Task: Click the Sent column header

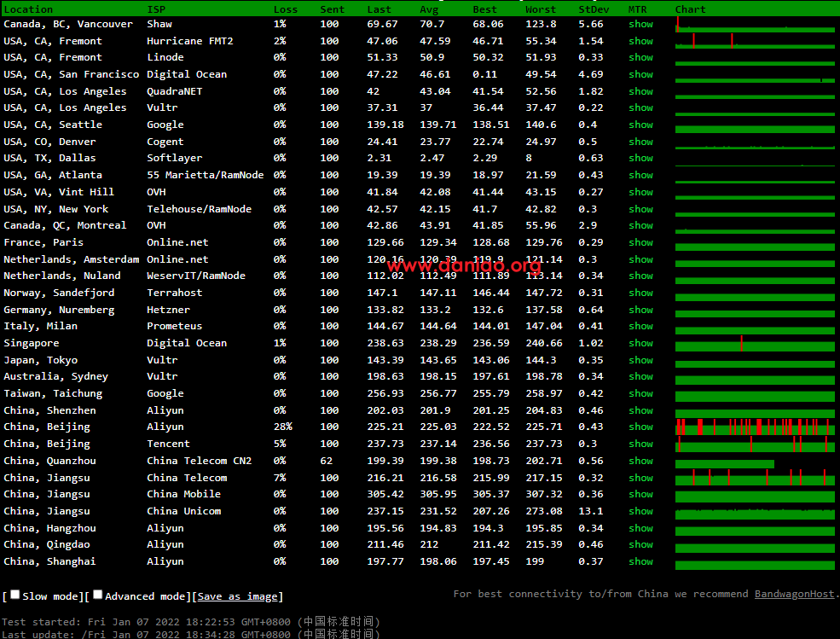Action: 332,9
